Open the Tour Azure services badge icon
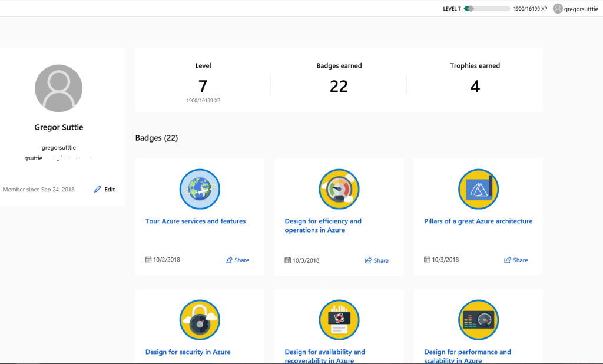Viewport: 603px width, 364px height. click(200, 189)
